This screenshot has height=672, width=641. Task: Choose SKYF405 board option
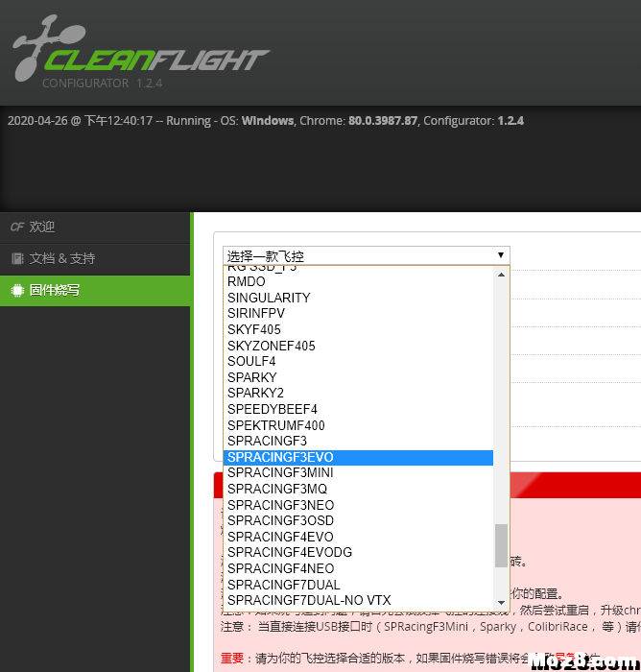point(358,329)
